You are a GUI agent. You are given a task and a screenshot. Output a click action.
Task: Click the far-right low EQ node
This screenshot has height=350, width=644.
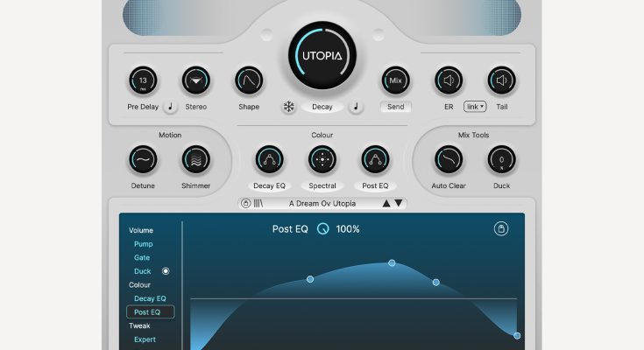[x=517, y=336]
